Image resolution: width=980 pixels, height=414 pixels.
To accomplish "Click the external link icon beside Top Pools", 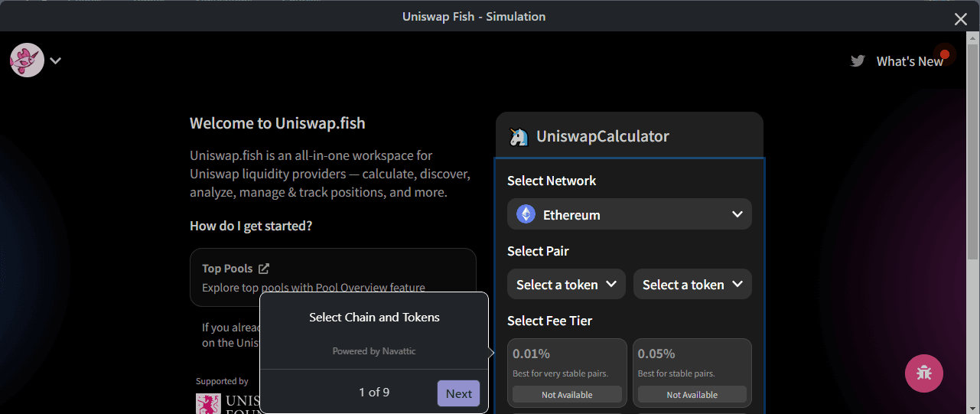I will pos(264,268).
